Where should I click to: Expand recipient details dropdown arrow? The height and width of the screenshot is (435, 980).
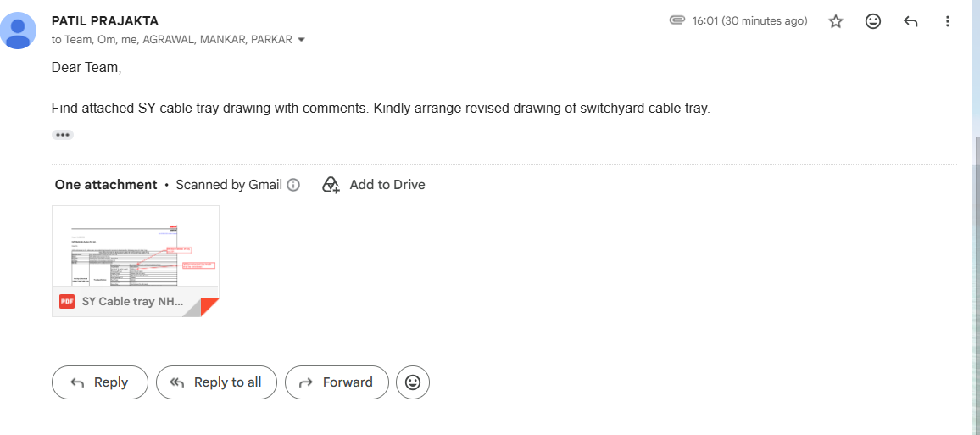(x=301, y=39)
